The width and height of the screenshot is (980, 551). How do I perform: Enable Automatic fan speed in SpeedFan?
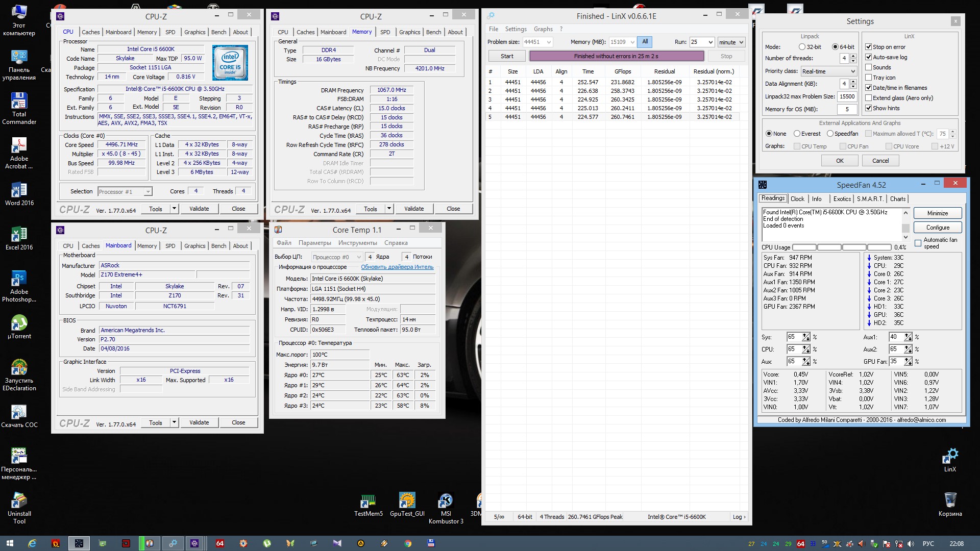[x=918, y=243]
